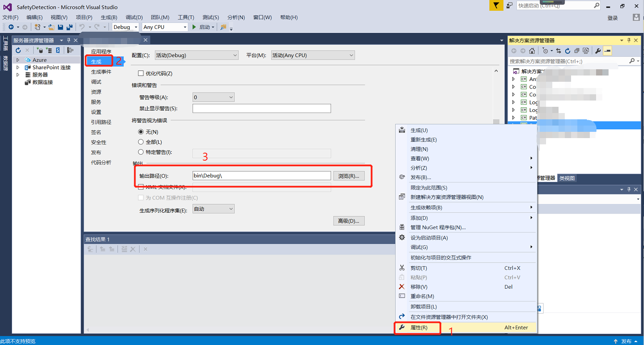
Task: Select the 全部(L) radio button
Action: click(x=141, y=142)
